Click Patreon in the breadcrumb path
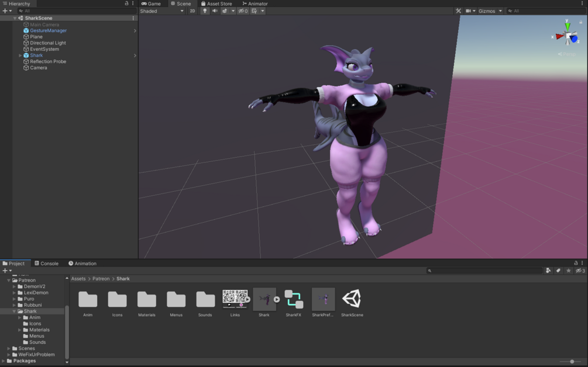Image resolution: width=588 pixels, height=367 pixels. (x=101, y=279)
